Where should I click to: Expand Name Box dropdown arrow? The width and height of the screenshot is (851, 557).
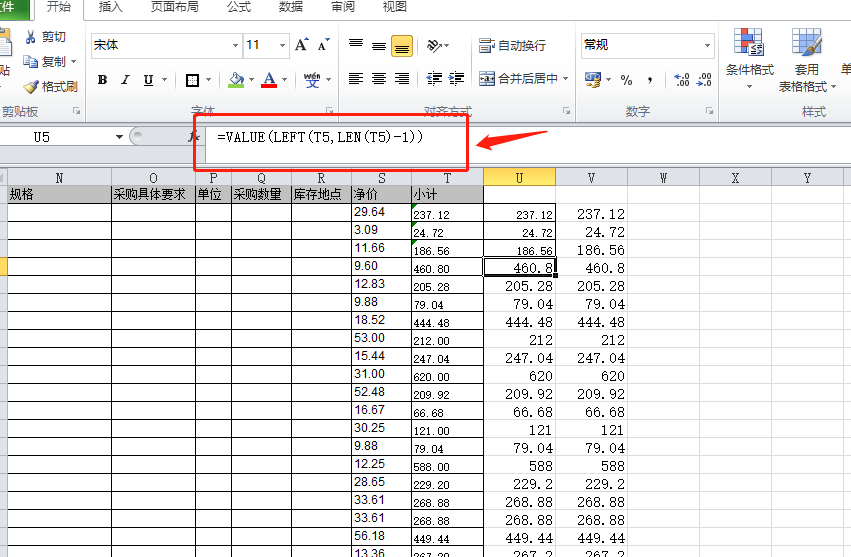tap(119, 137)
